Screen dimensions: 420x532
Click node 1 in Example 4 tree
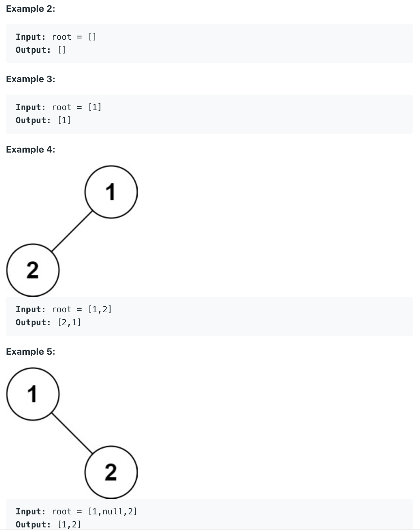pyautogui.click(x=111, y=192)
